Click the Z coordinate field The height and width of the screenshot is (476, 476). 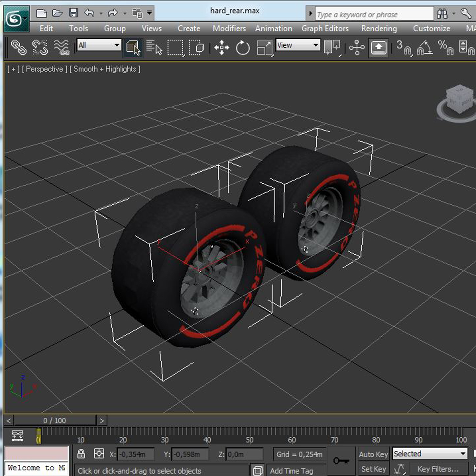(x=244, y=454)
